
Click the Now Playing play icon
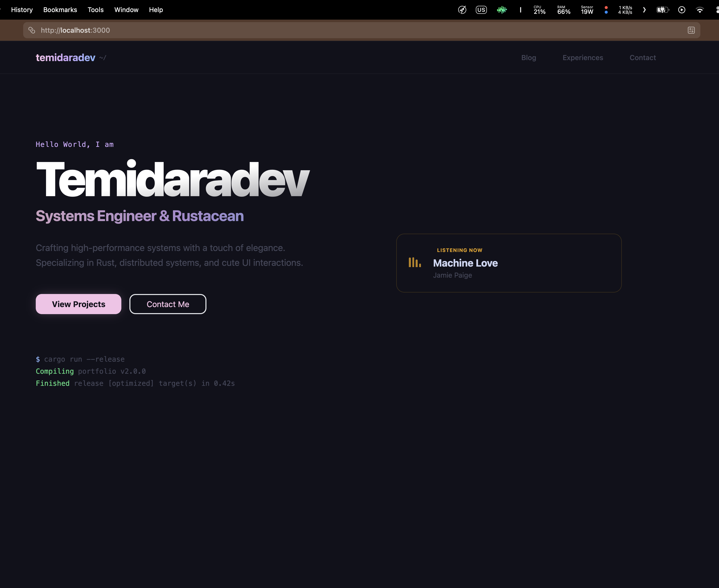(682, 10)
